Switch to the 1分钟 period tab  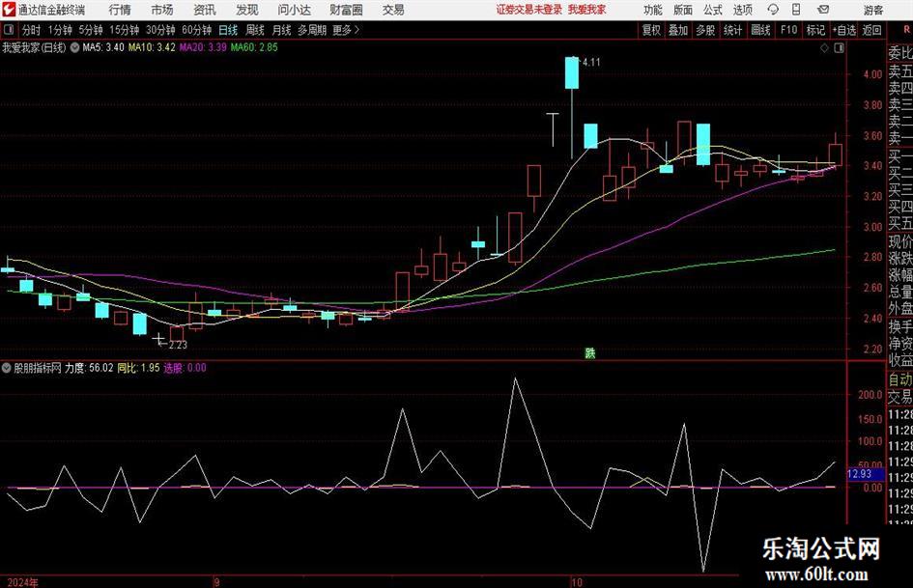pyautogui.click(x=59, y=30)
